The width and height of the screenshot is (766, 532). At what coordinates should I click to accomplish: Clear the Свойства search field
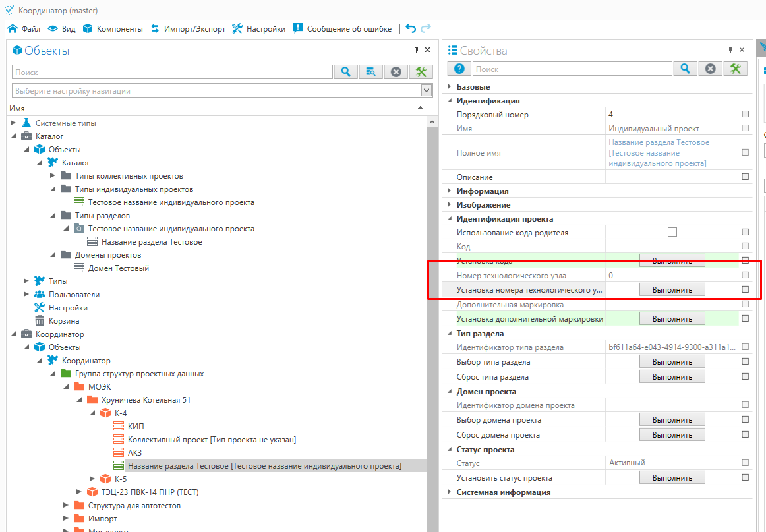tap(710, 69)
